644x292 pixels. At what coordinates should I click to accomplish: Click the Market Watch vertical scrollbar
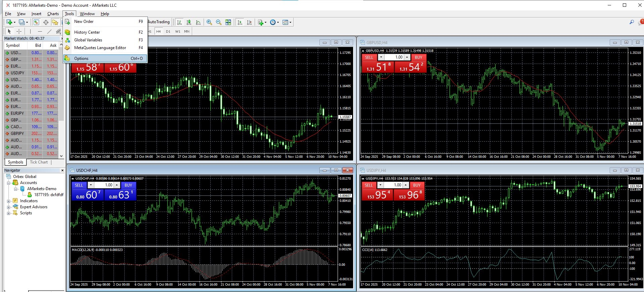pos(61,101)
